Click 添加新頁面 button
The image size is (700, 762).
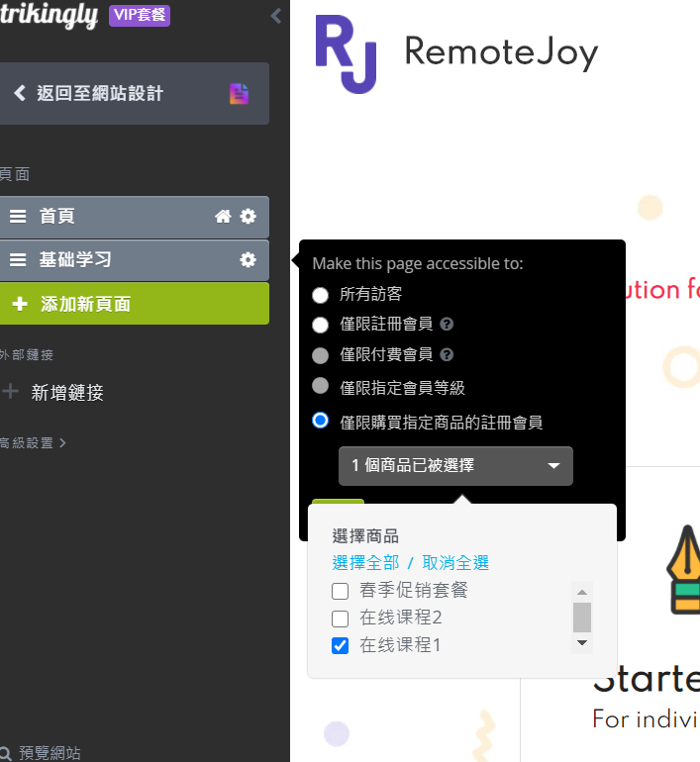[x=135, y=304]
